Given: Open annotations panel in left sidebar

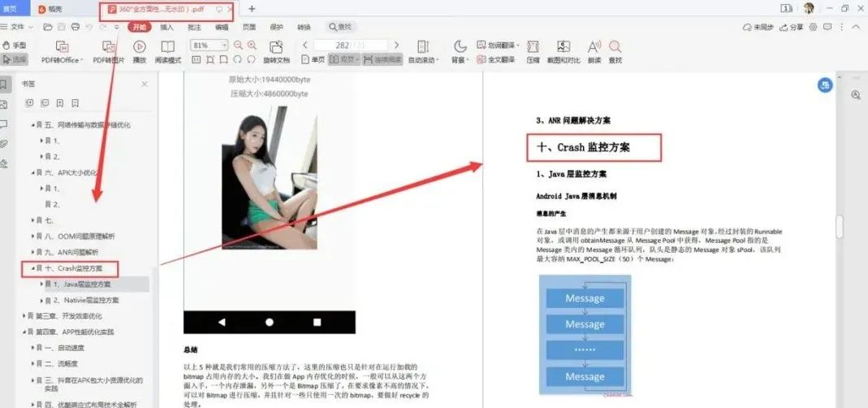Looking at the screenshot, I should [x=4, y=124].
